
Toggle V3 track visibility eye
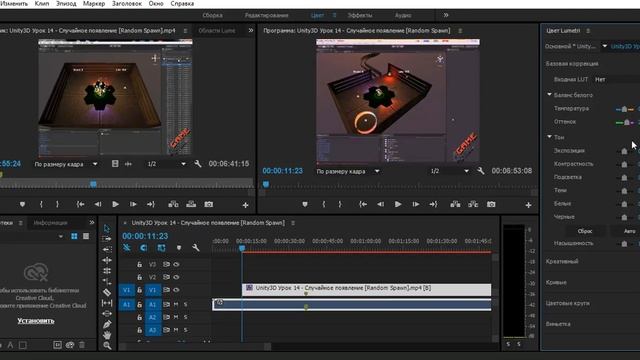pos(176,264)
